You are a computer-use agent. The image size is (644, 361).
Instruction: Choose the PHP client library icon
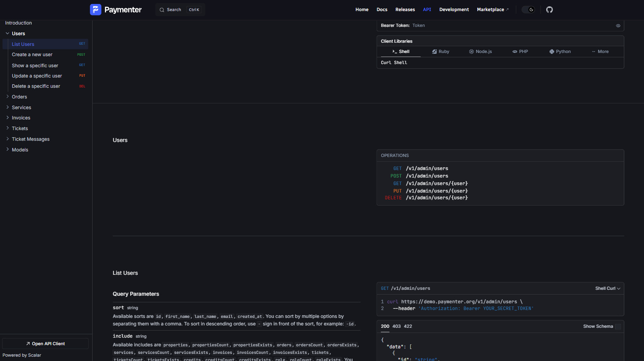pos(515,52)
